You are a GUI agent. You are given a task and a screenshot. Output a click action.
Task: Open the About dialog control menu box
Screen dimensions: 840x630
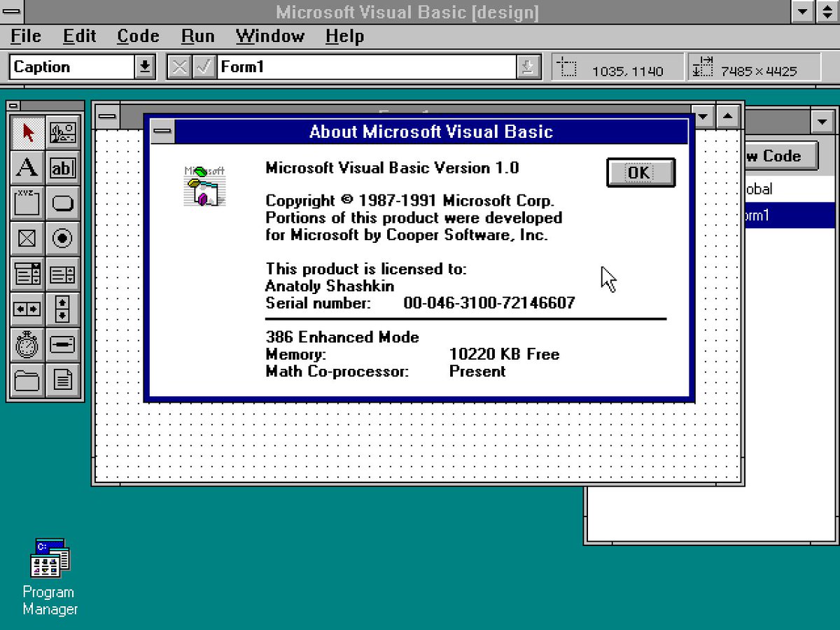[163, 132]
